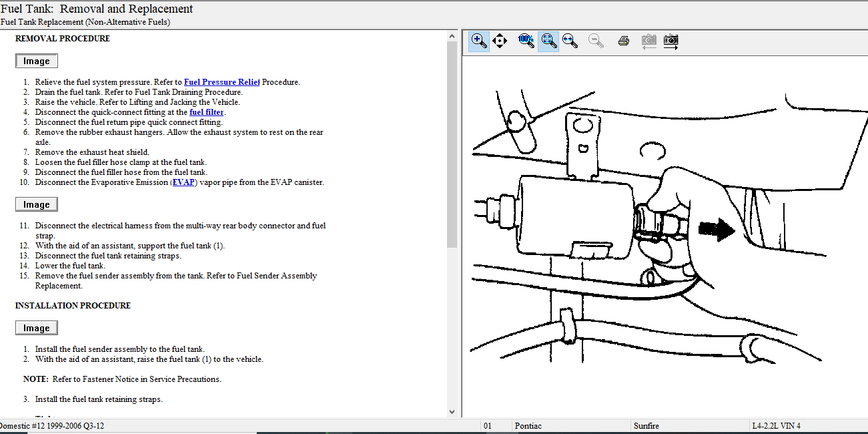This screenshot has width=868, height=434.
Task: Print the diagram with printer icon
Action: click(x=624, y=41)
